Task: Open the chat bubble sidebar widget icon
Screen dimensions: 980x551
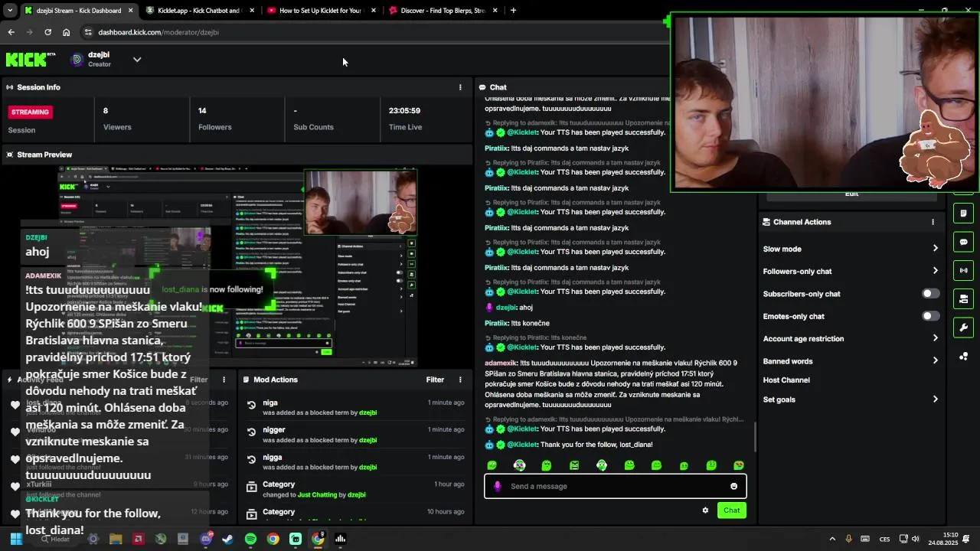Action: [x=963, y=242]
